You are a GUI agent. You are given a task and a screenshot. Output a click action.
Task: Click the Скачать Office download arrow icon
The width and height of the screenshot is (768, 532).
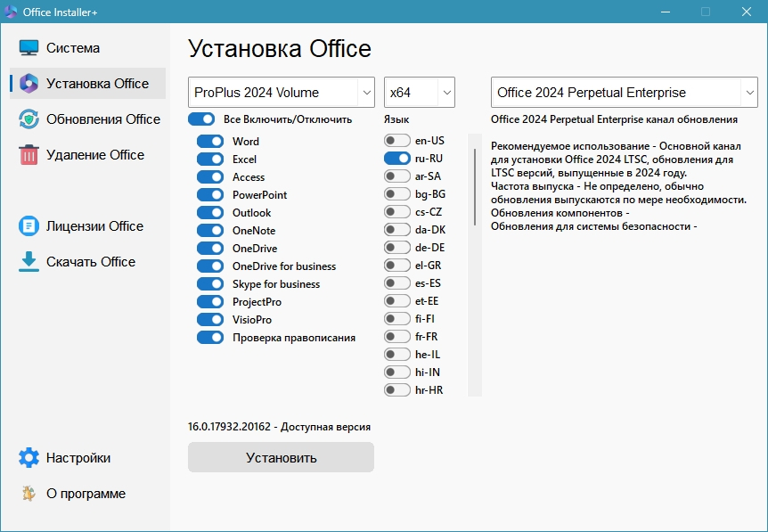pyautogui.click(x=29, y=262)
